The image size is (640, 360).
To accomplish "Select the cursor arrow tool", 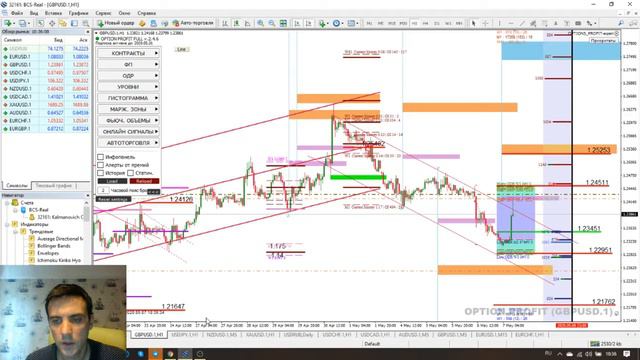I will pyautogui.click(x=473, y=23).
